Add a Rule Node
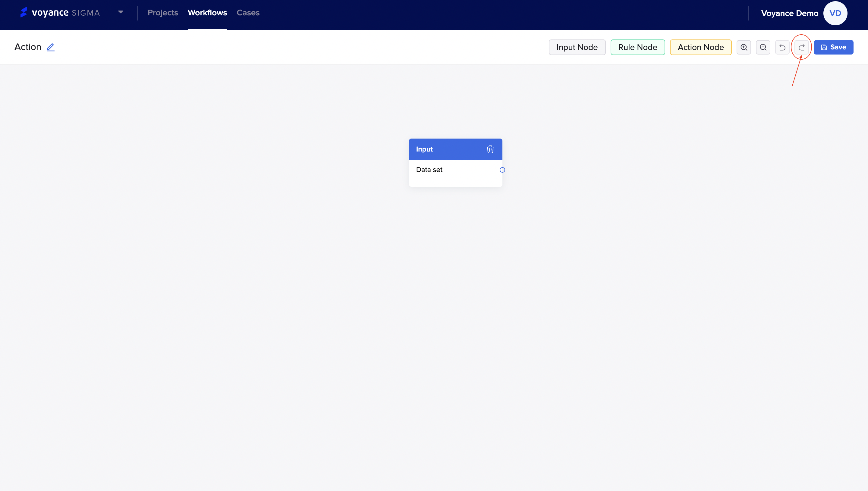Screen dimensions: 868x491 click(x=638, y=47)
